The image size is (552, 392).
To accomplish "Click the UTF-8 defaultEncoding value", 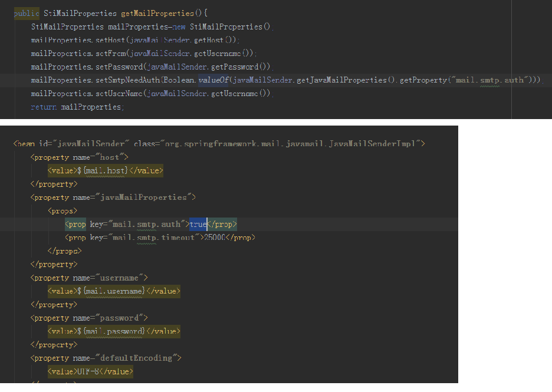I will tap(88, 371).
